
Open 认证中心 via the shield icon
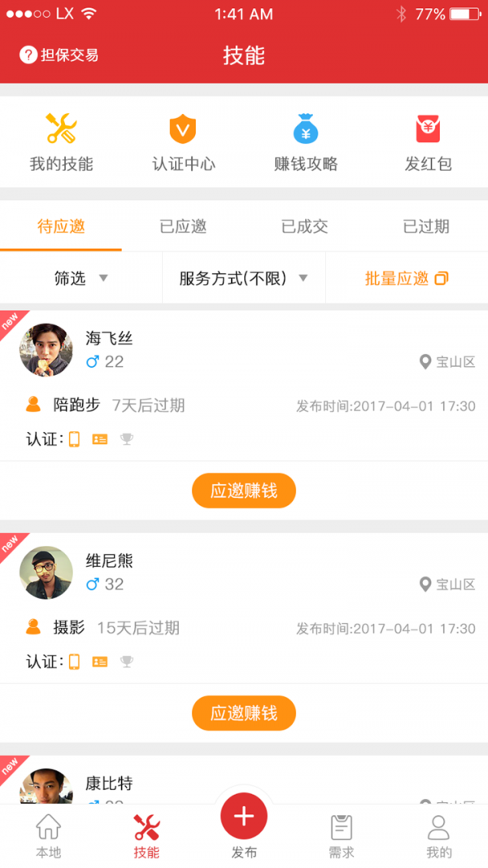point(183,130)
